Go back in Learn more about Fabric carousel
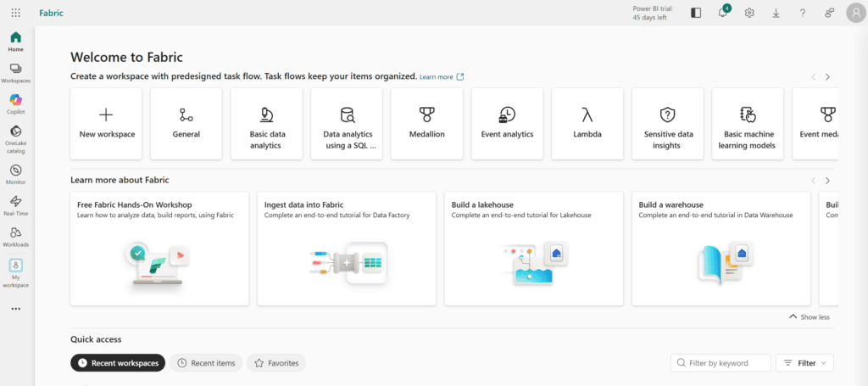 [813, 181]
